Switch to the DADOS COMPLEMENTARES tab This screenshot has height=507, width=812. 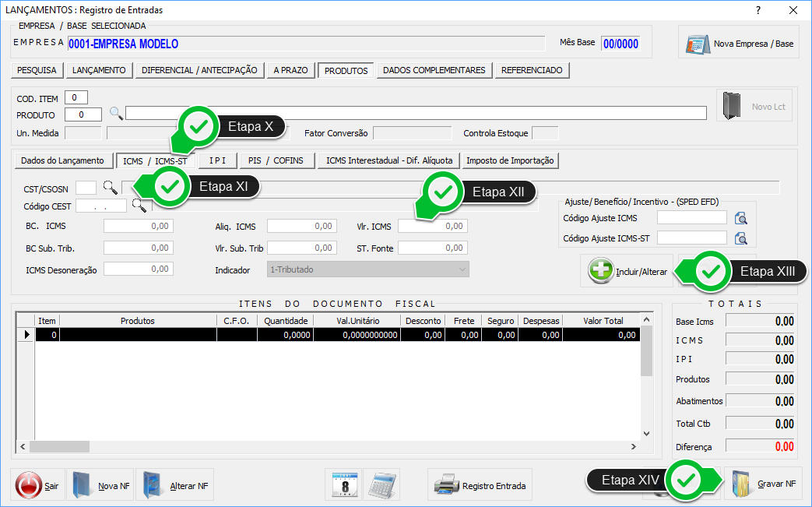pos(434,70)
